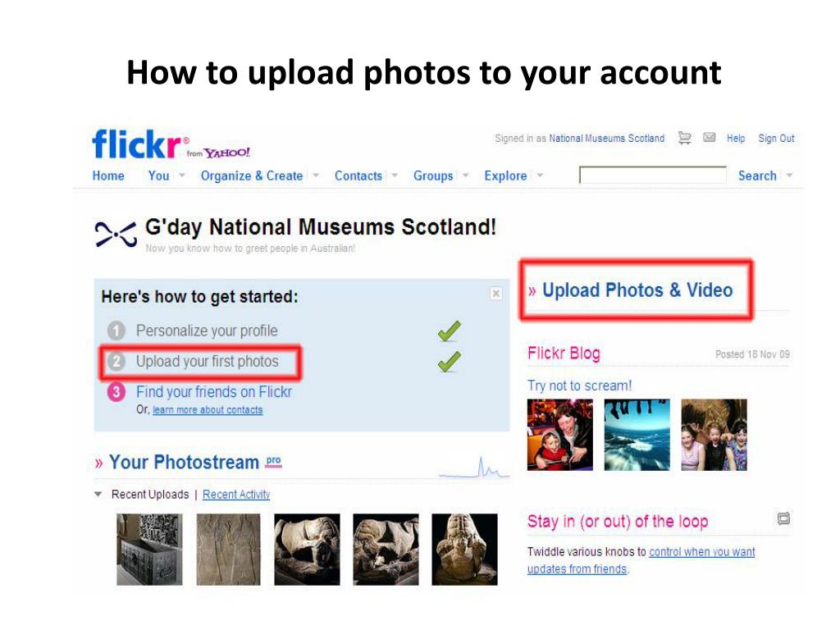Click the photostream activity graph
Screen dimensions: 840x630
pos(474,467)
